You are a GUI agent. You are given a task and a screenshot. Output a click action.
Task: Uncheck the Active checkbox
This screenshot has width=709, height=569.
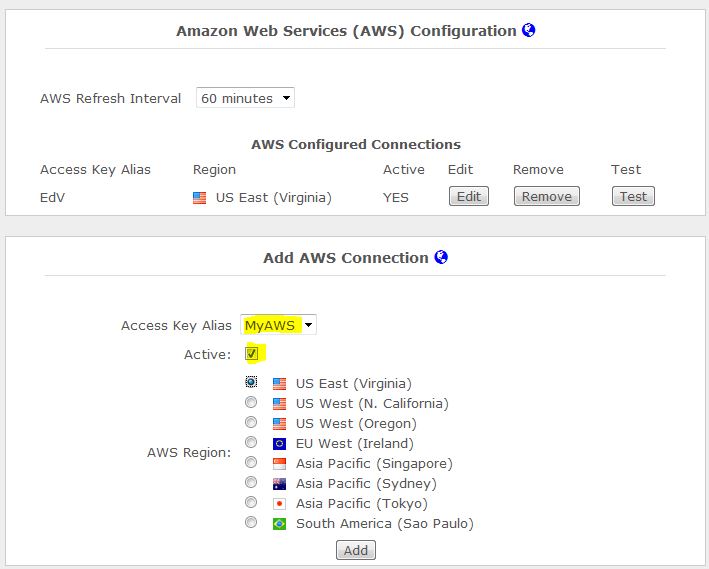[x=251, y=353]
